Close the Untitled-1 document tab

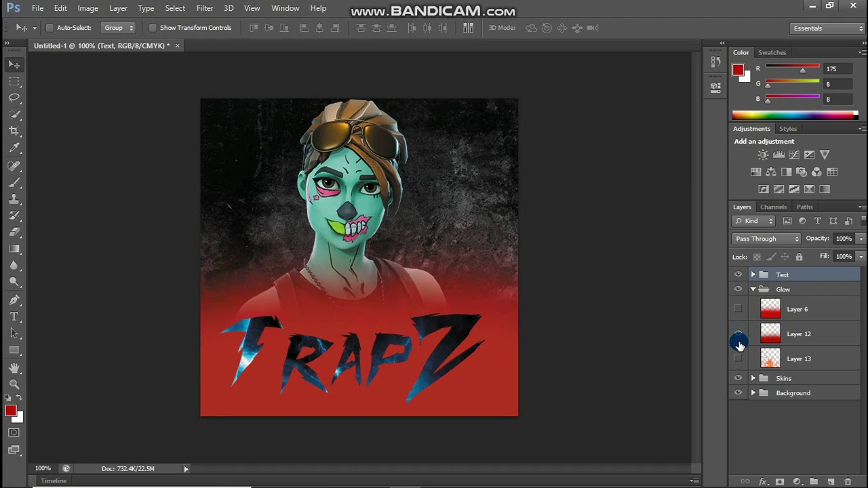[177, 45]
